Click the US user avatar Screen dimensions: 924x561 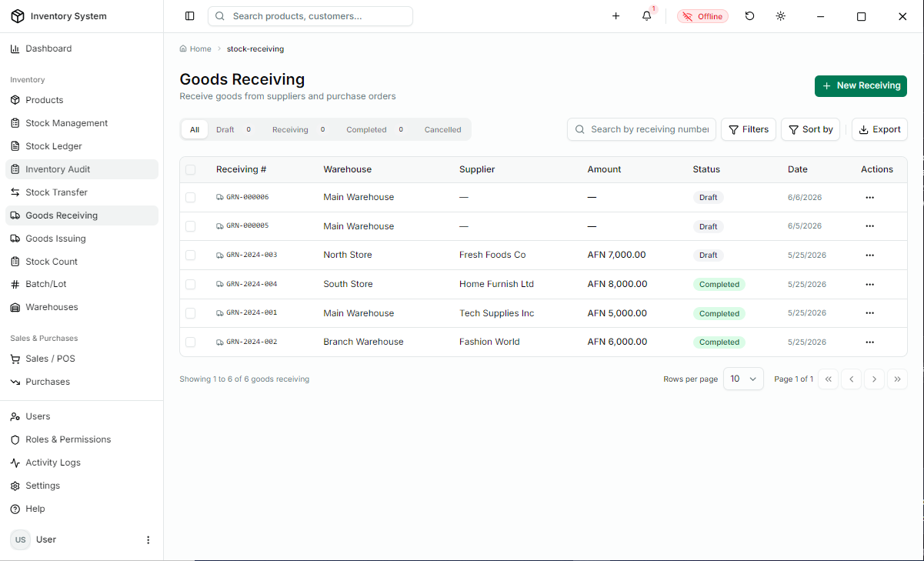pos(20,540)
